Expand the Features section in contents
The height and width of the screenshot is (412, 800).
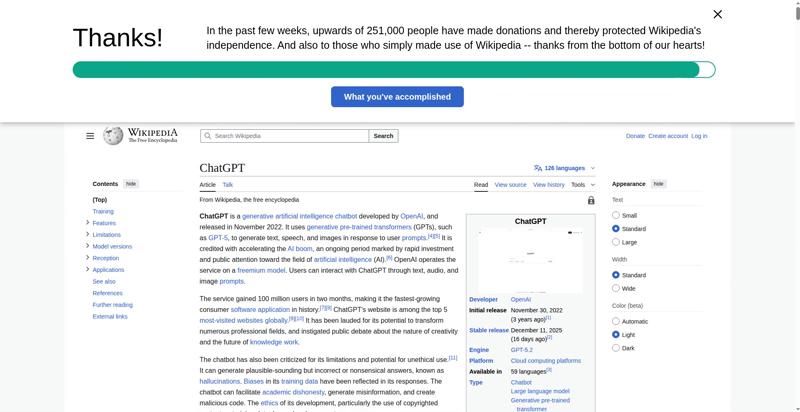coord(88,222)
